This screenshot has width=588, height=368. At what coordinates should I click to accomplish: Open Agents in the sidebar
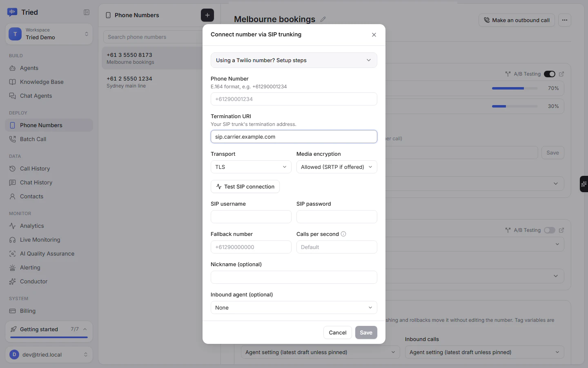49,68
